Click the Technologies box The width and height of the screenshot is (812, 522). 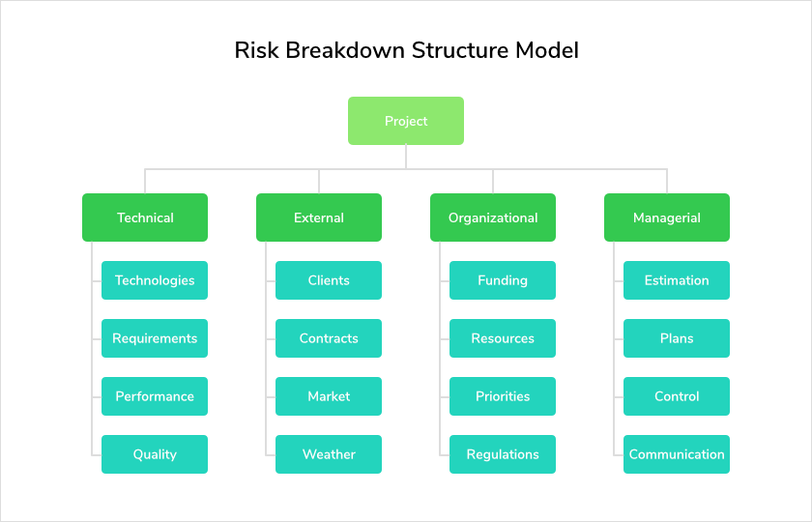[155, 280]
